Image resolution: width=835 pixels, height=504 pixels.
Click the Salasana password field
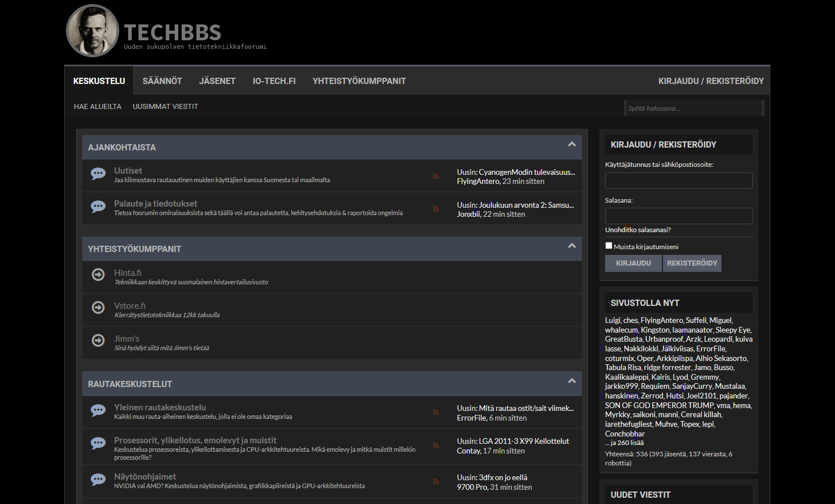[678, 216]
